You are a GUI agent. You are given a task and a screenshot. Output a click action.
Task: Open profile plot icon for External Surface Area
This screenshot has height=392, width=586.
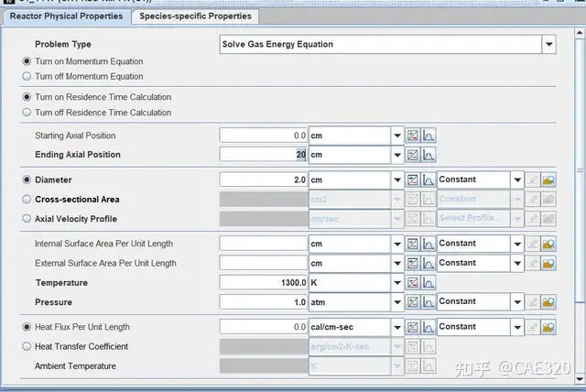tap(429, 264)
